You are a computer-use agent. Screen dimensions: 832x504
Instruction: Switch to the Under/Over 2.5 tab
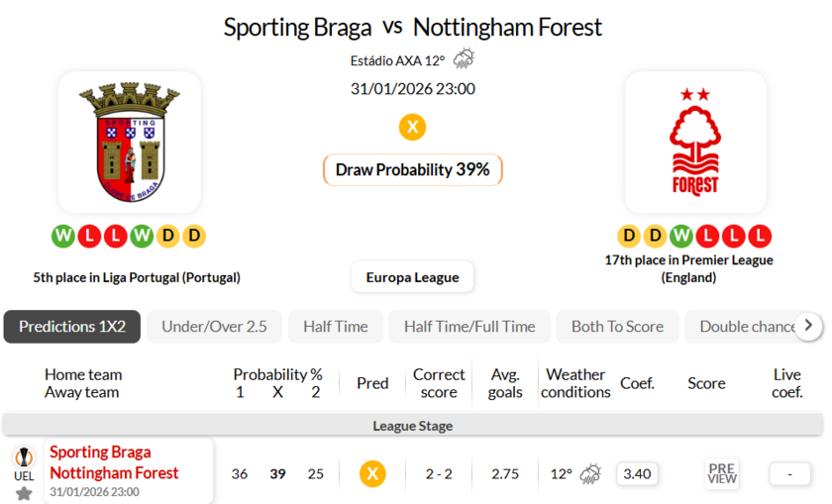214,326
